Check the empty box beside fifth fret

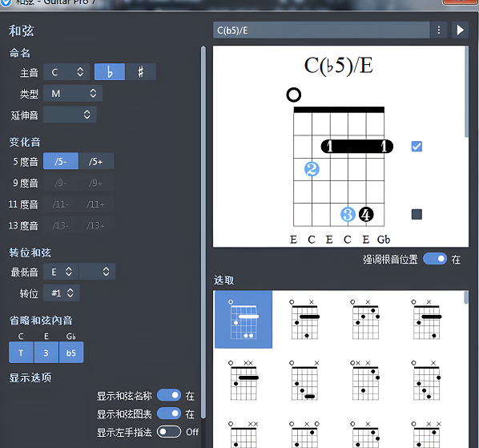point(417,214)
